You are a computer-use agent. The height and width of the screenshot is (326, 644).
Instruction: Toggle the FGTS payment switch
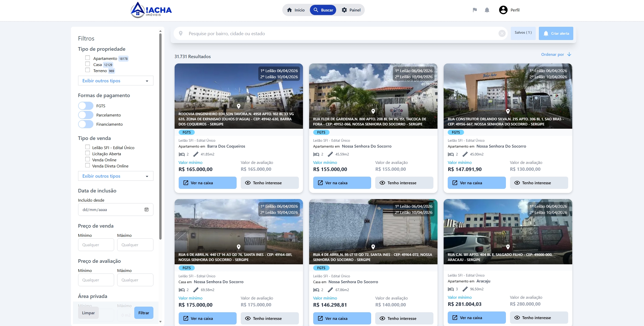tap(86, 106)
